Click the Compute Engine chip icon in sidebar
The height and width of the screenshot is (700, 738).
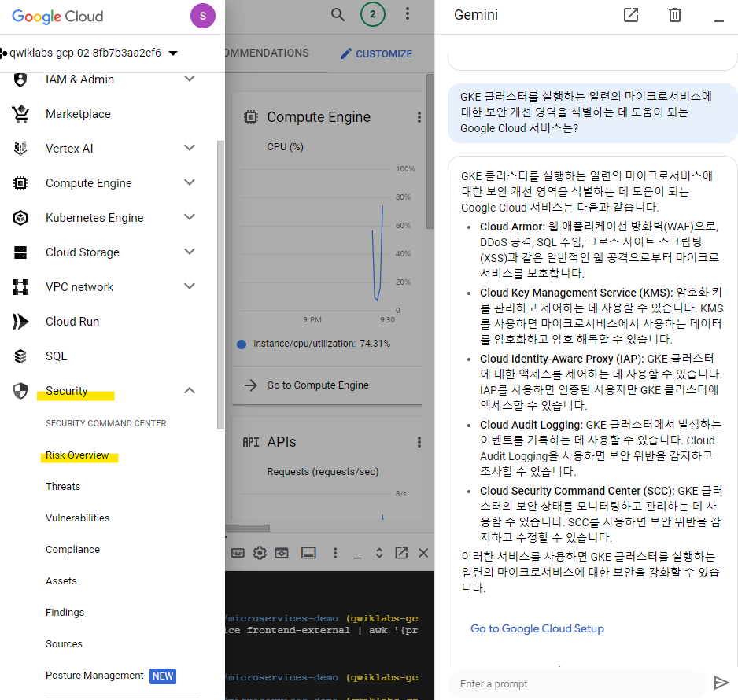coord(20,183)
